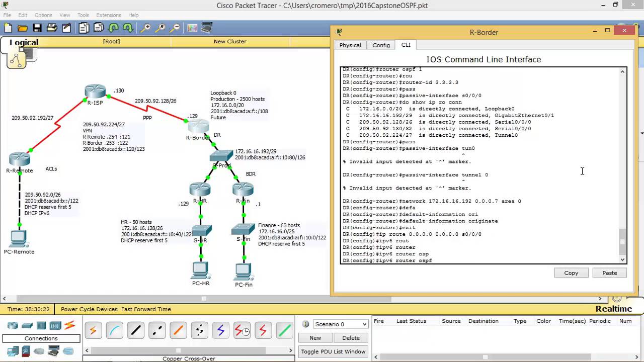Open the custom devices dialog icon
The image size is (644, 362).
coord(207,28)
